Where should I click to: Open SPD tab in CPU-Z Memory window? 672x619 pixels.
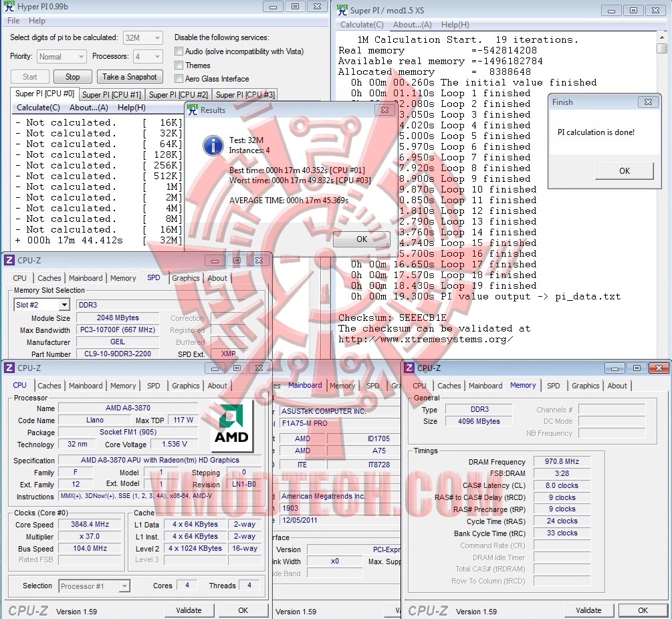[553, 386]
